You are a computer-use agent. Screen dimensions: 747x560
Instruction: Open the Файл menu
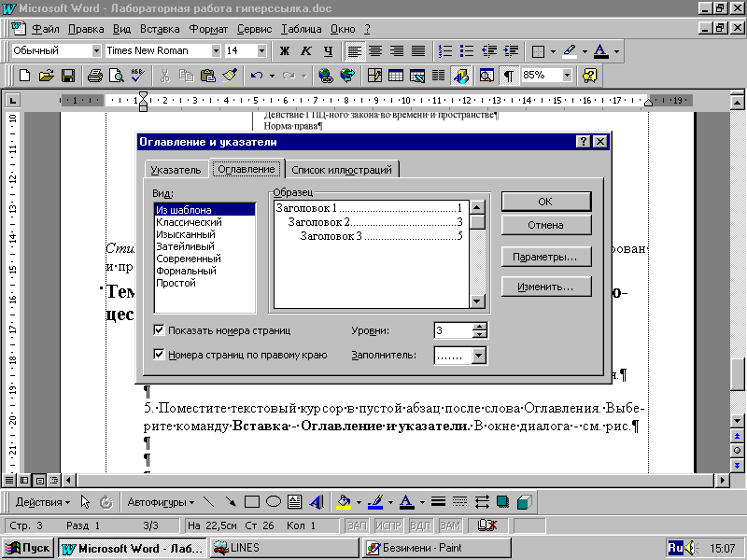coord(46,29)
